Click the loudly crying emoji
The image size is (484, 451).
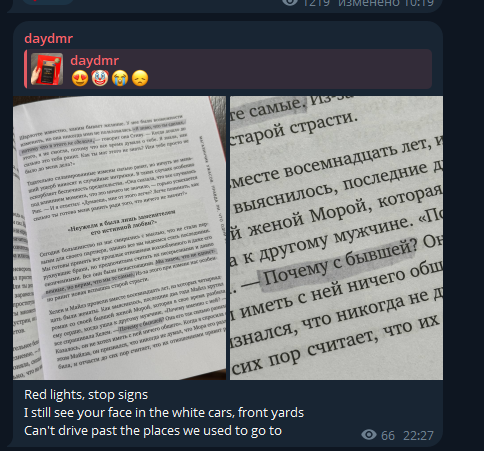120,79
